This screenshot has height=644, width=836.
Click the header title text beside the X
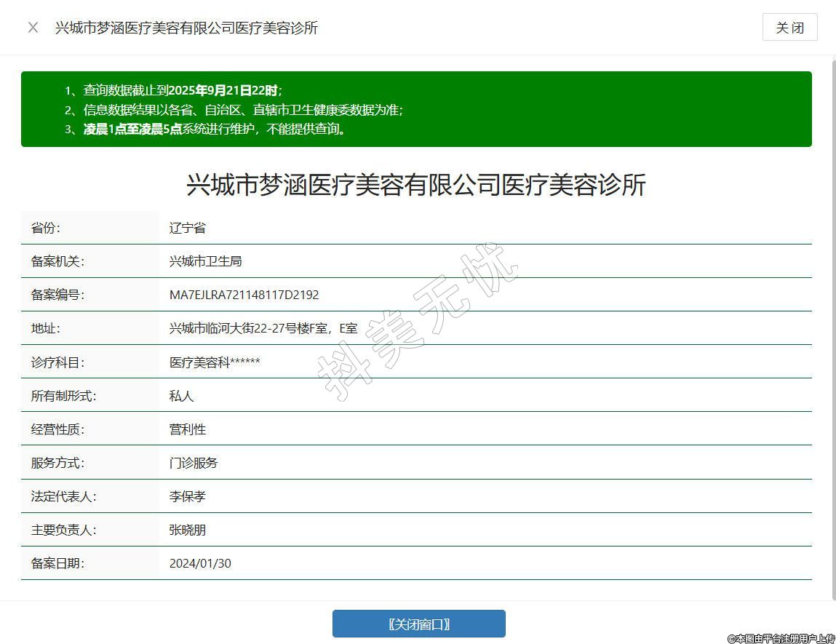pyautogui.click(x=186, y=28)
